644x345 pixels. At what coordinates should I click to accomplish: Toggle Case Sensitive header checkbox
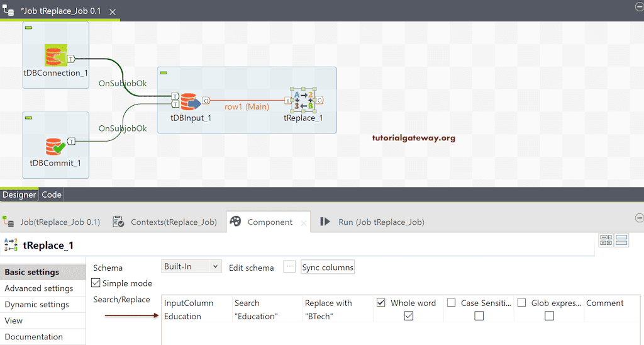tap(452, 303)
